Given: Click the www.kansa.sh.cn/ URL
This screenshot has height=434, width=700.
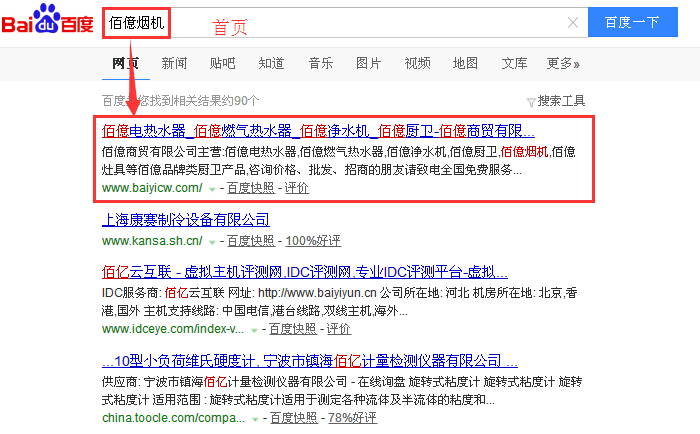Looking at the screenshot, I should pyautogui.click(x=152, y=241).
